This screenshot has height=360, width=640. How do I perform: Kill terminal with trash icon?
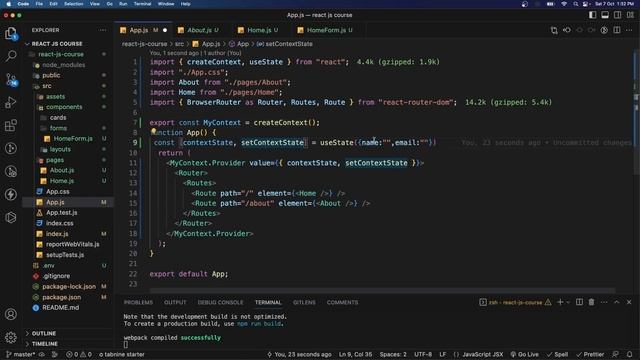coord(591,302)
